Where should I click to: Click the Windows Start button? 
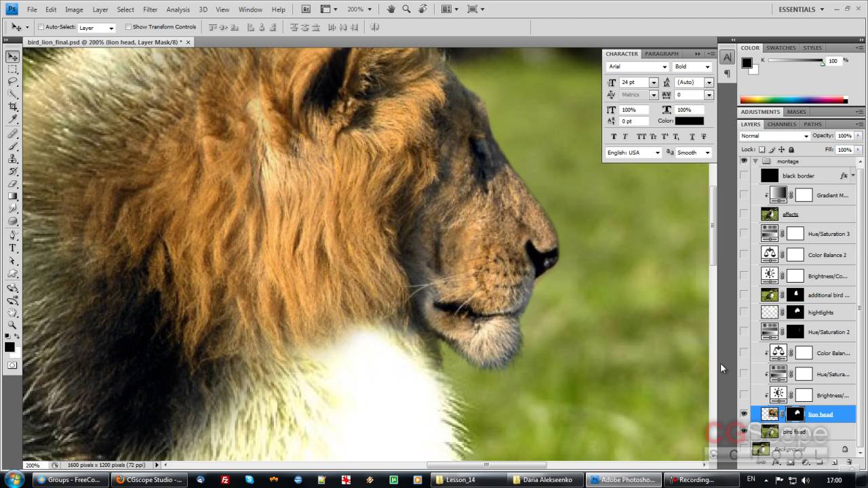coord(14,479)
